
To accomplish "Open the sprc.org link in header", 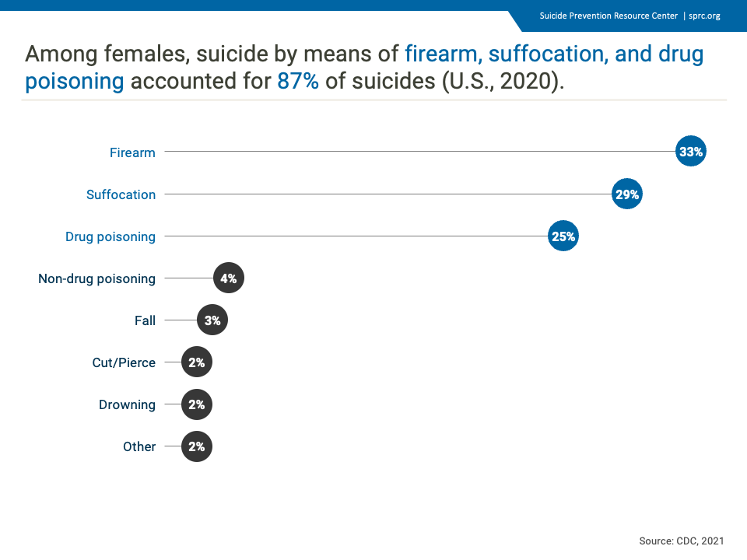I will (704, 16).
